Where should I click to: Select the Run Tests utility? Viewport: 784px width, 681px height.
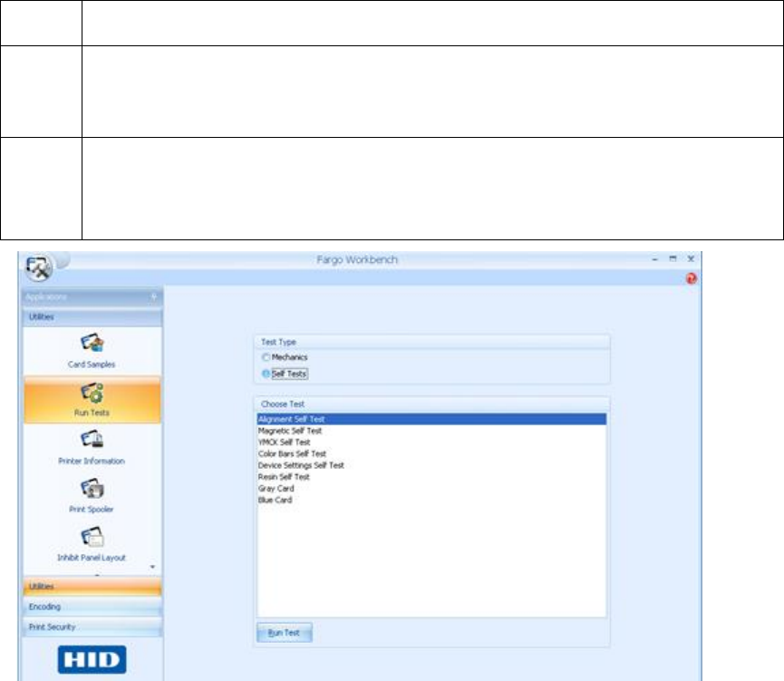click(92, 400)
